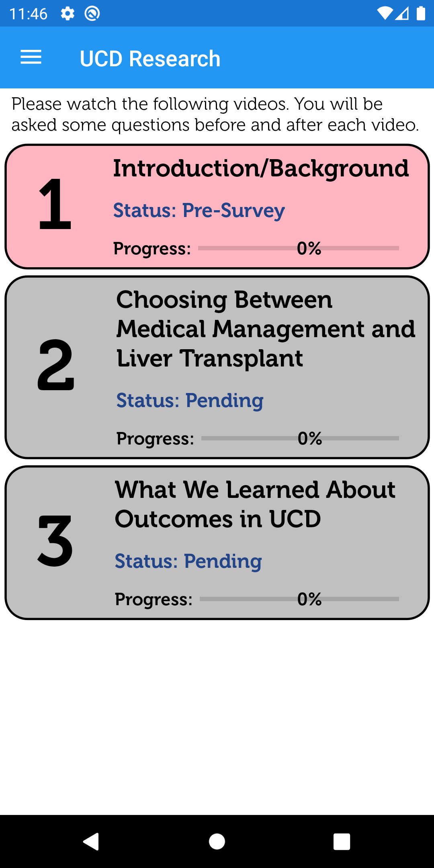Tap the battery icon in the status bar
The width and height of the screenshot is (434, 868).
(421, 13)
